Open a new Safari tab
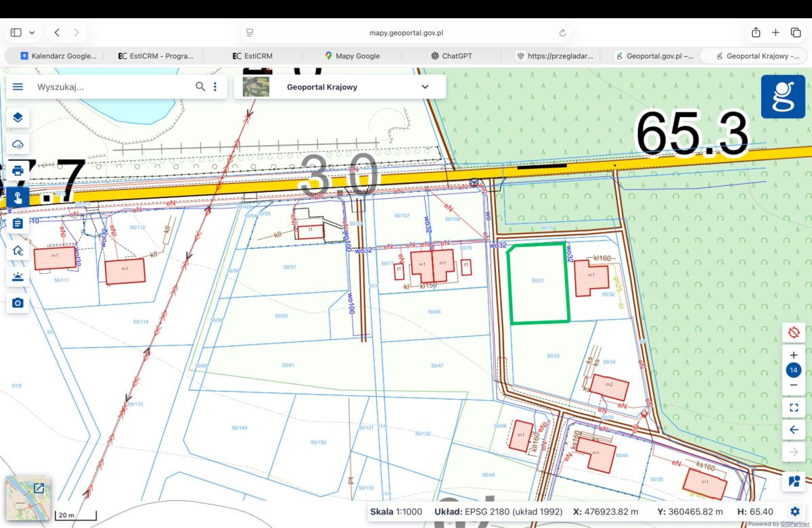Viewport: 812px width, 528px height. [x=775, y=32]
